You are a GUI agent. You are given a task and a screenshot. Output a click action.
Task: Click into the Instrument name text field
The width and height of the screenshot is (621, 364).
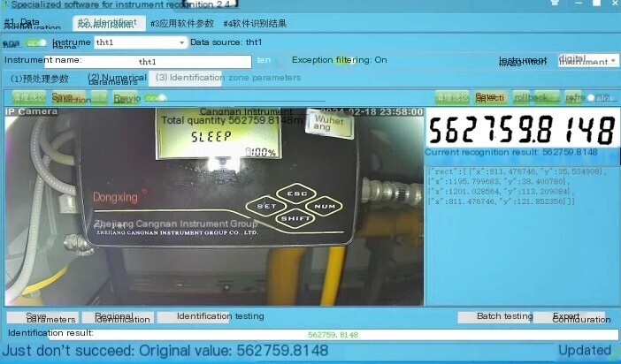pyautogui.click(x=148, y=62)
